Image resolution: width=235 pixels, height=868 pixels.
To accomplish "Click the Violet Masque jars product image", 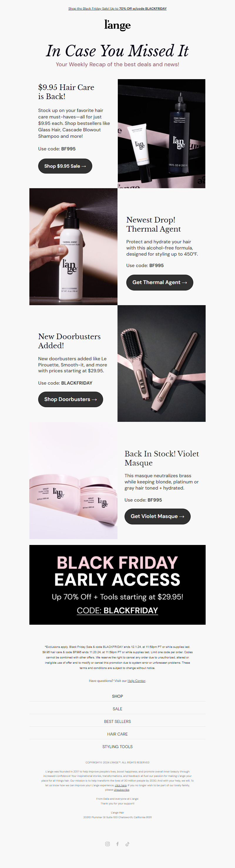I will [73, 480].
